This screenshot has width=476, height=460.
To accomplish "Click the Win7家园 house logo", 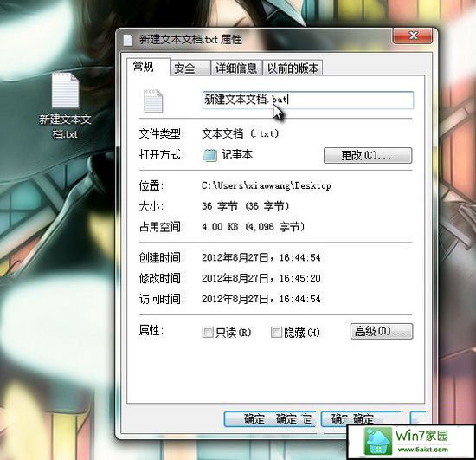I will pos(377,441).
